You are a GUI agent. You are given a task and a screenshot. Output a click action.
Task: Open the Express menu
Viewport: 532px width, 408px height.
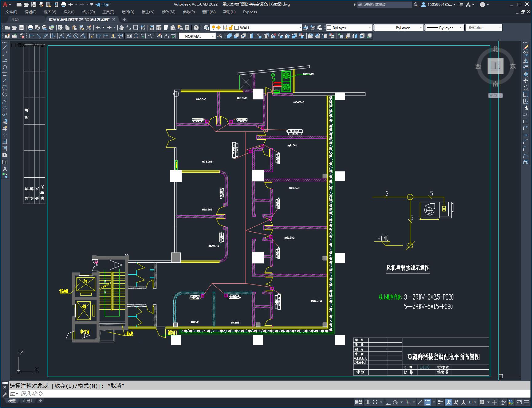[250, 12]
